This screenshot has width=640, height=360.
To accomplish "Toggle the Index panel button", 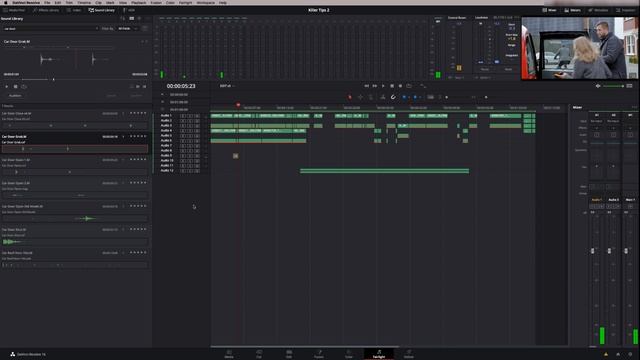I will pos(74,10).
